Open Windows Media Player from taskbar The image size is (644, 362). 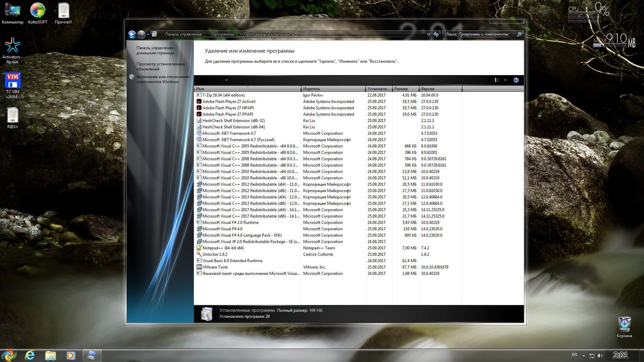tap(71, 355)
